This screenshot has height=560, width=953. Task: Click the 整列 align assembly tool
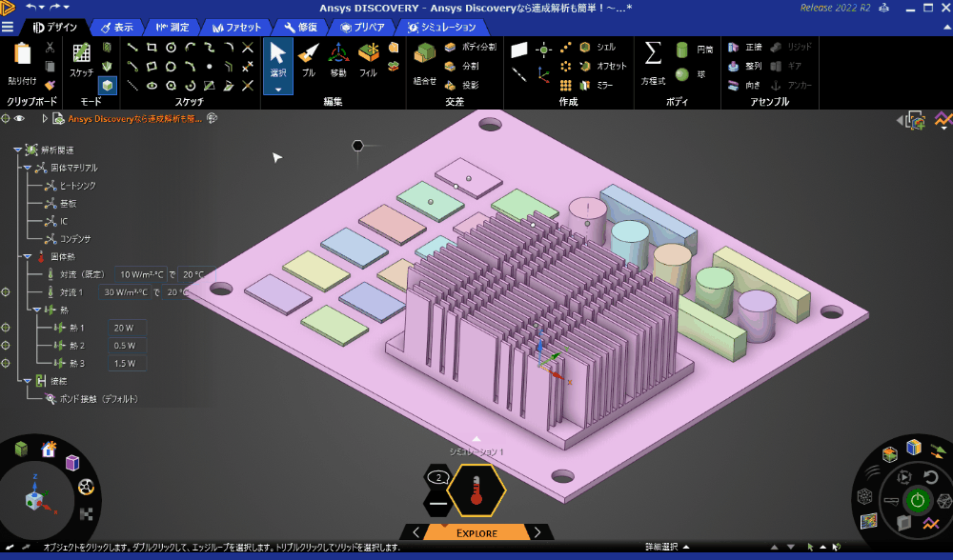(745, 66)
